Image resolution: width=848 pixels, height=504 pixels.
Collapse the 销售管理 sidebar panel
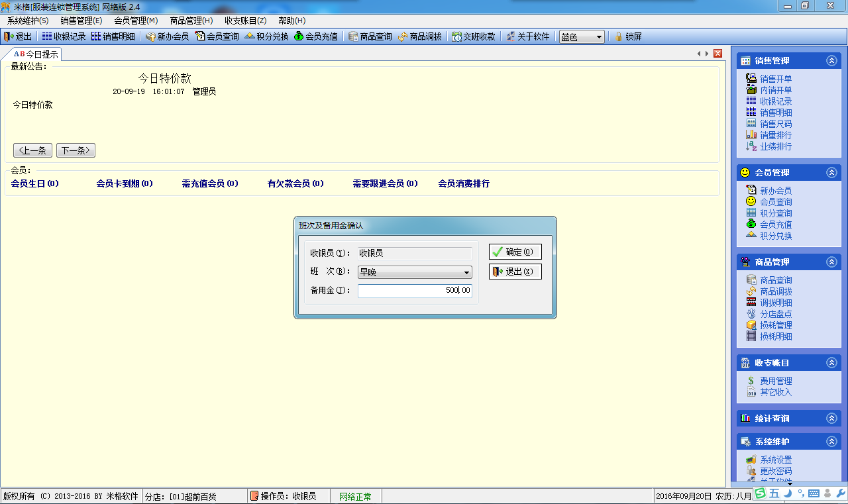(x=831, y=60)
